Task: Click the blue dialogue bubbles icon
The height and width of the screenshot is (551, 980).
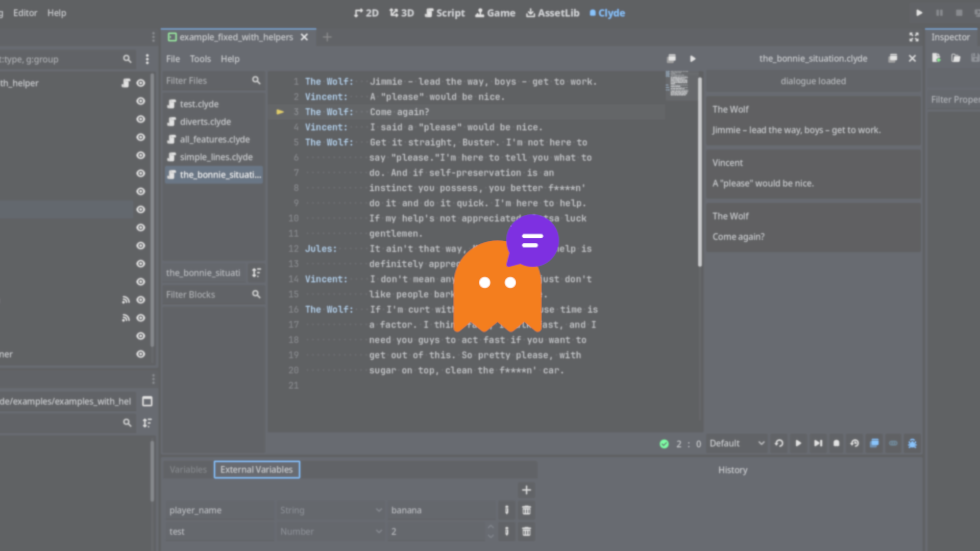Action: (x=874, y=443)
